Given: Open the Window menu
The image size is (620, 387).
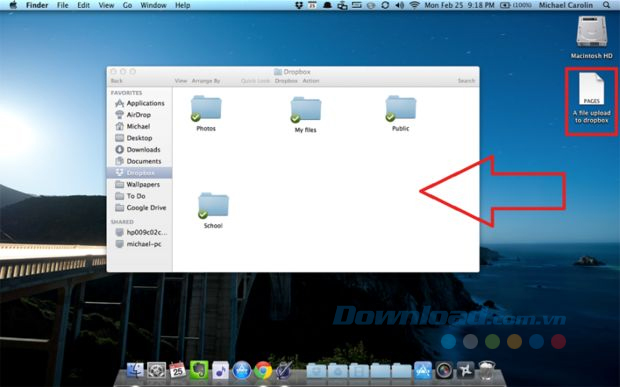Looking at the screenshot, I should click(x=153, y=5).
